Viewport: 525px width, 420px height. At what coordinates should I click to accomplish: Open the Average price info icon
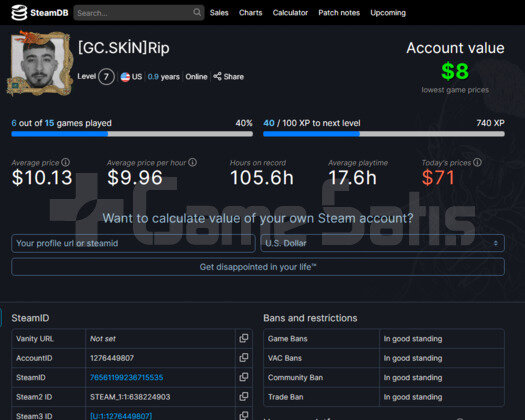(66, 162)
